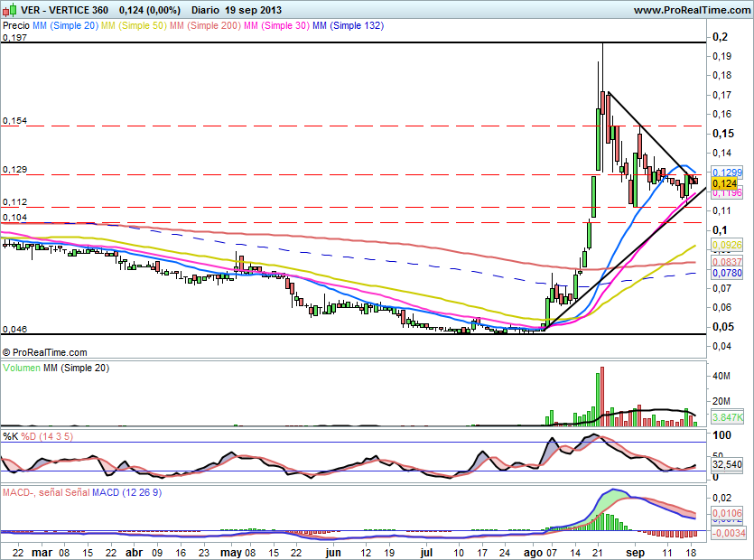Click the red dashed 0,104 level label
Image resolution: width=754 pixels, height=560 pixels.
click(x=14, y=218)
